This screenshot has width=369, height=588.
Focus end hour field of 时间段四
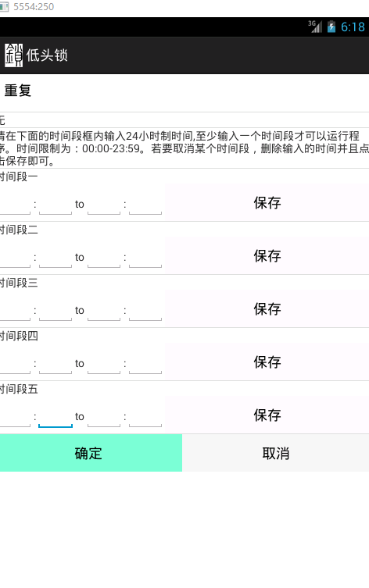(x=104, y=363)
